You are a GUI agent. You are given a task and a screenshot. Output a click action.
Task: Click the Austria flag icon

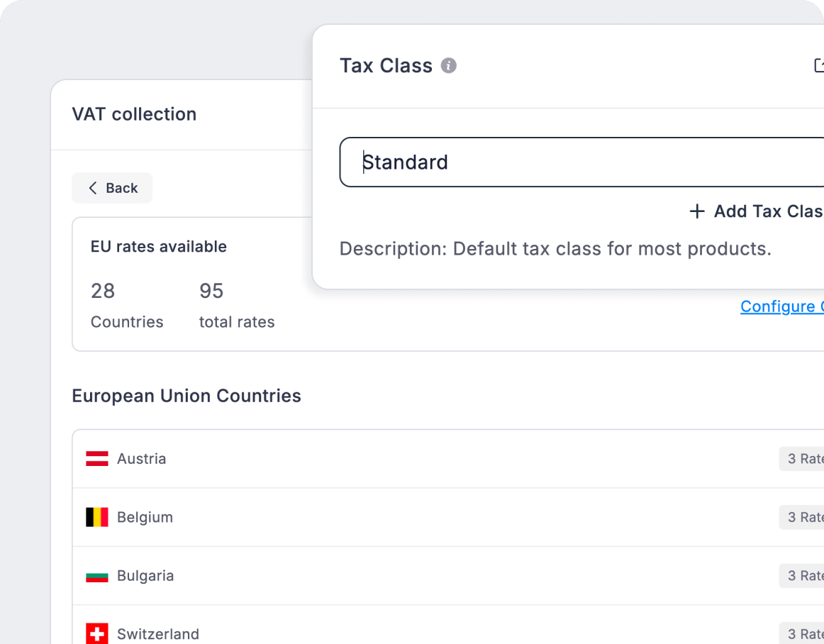point(97,458)
